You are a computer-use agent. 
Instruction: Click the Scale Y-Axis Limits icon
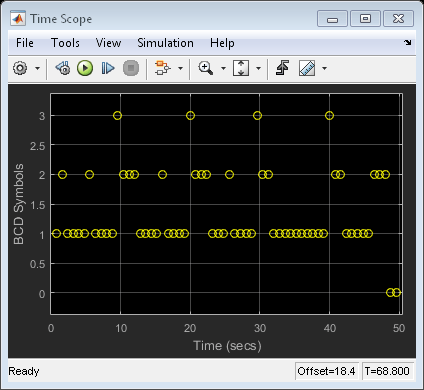[241, 68]
